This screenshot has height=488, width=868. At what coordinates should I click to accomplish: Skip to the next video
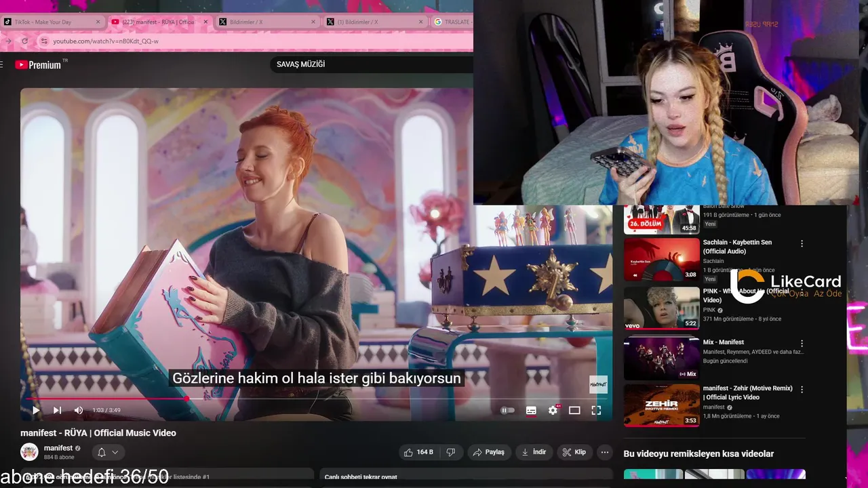pos(57,410)
